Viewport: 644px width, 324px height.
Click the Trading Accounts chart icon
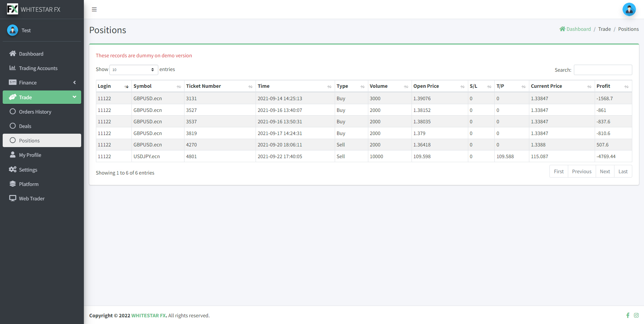[x=13, y=68]
